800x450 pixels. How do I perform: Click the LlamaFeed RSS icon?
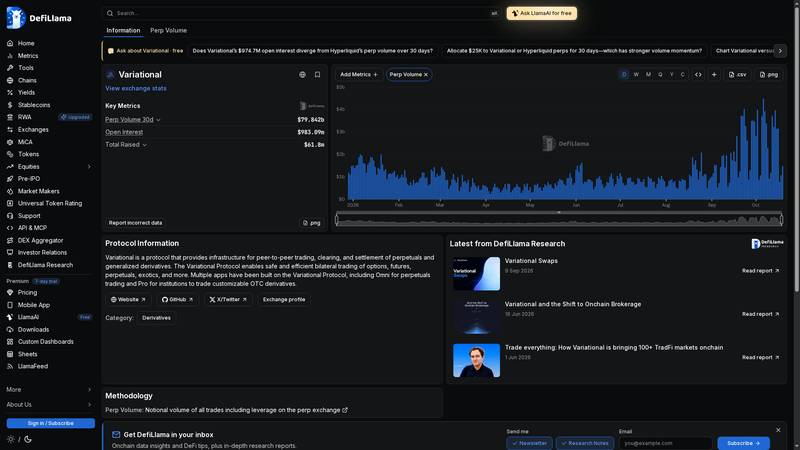coord(10,366)
